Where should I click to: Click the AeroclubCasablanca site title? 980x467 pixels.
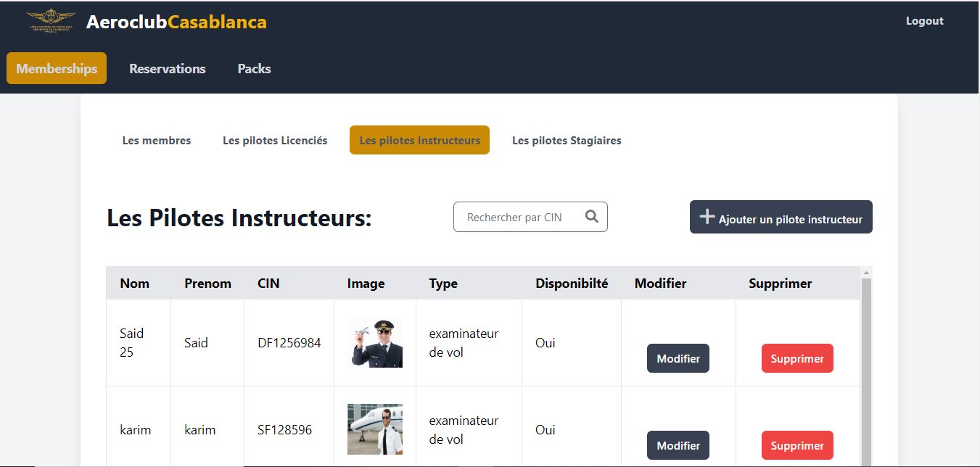point(176,22)
